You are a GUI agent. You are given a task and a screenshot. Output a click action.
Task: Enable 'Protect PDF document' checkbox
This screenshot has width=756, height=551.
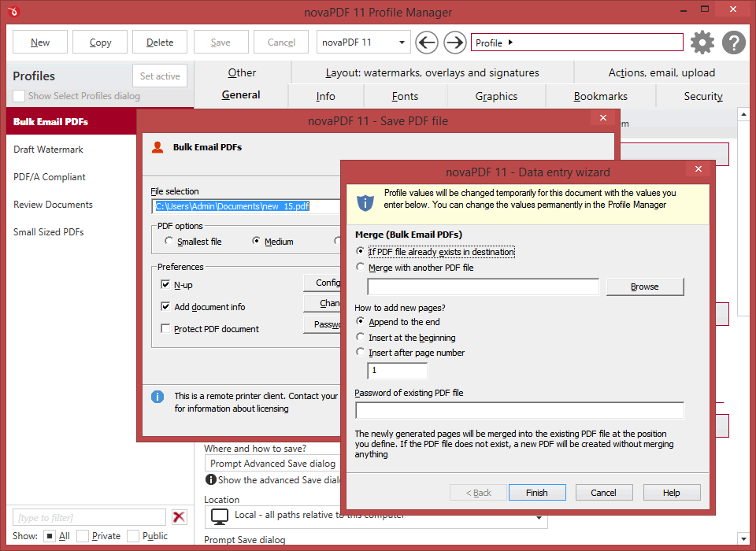(165, 328)
